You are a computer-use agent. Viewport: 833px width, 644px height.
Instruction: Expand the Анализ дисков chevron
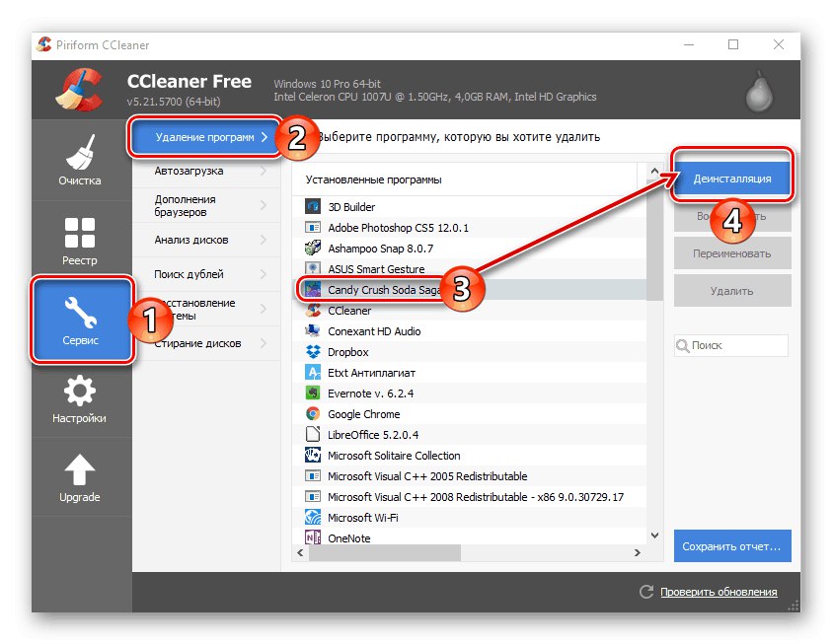coord(264,240)
